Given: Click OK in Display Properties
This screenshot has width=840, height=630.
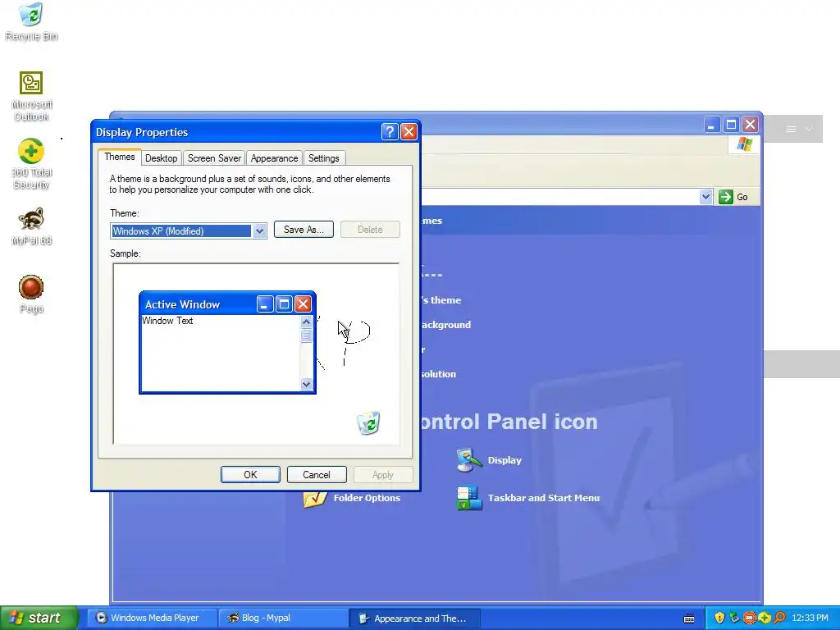Looking at the screenshot, I should (250, 475).
